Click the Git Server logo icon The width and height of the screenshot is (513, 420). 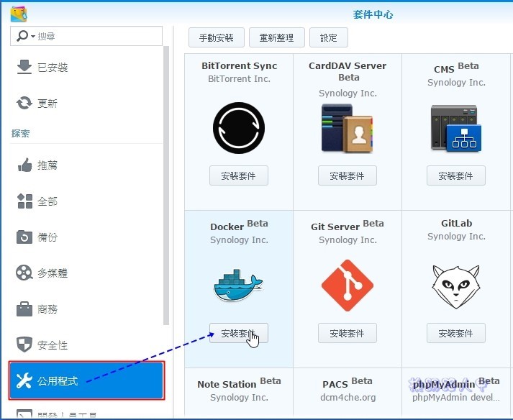pyautogui.click(x=347, y=285)
